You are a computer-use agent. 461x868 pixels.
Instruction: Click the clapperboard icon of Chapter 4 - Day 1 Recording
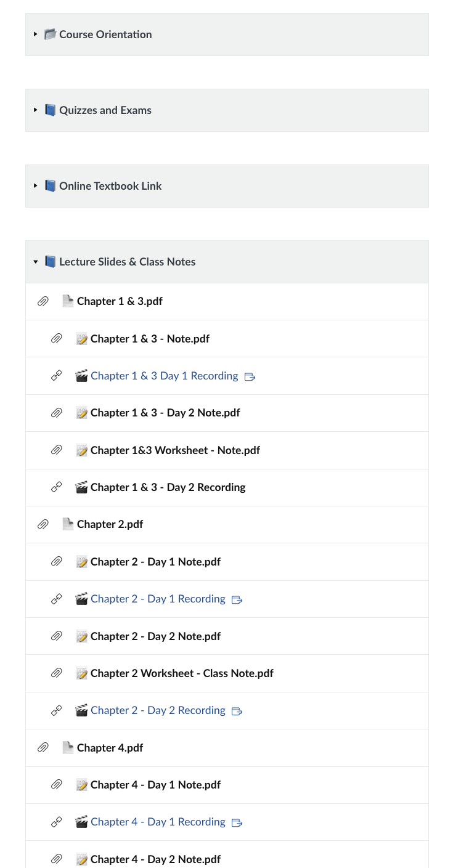point(81,822)
